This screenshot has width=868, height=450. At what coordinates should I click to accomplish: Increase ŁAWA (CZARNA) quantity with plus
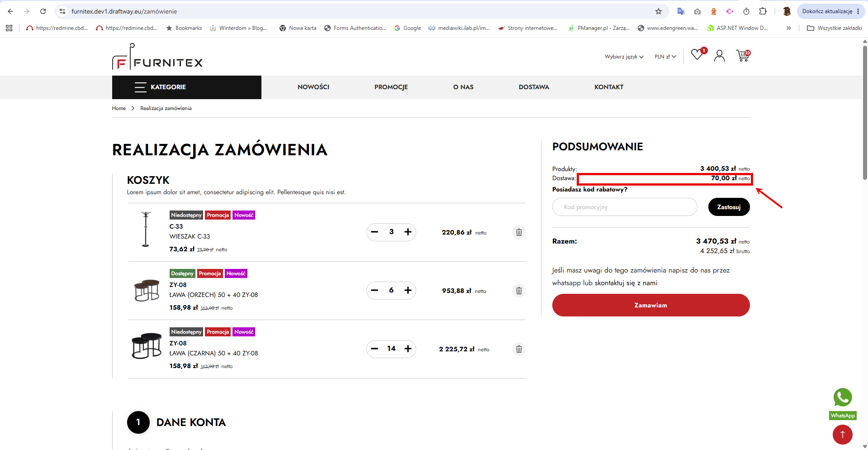(x=408, y=349)
